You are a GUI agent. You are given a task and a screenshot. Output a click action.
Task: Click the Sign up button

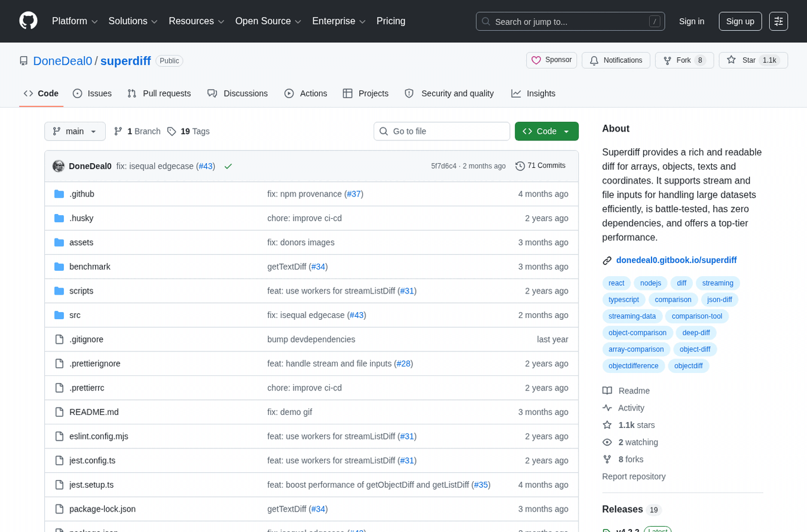click(740, 22)
